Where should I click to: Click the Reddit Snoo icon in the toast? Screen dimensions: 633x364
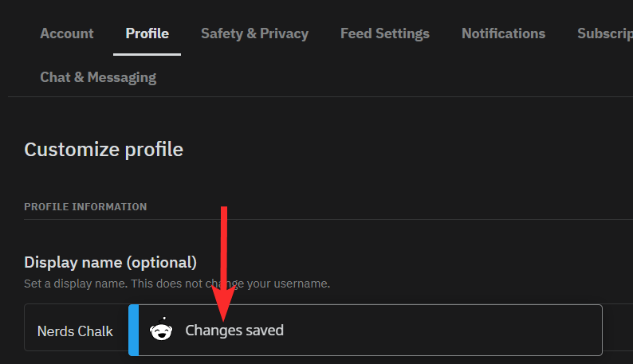click(161, 331)
